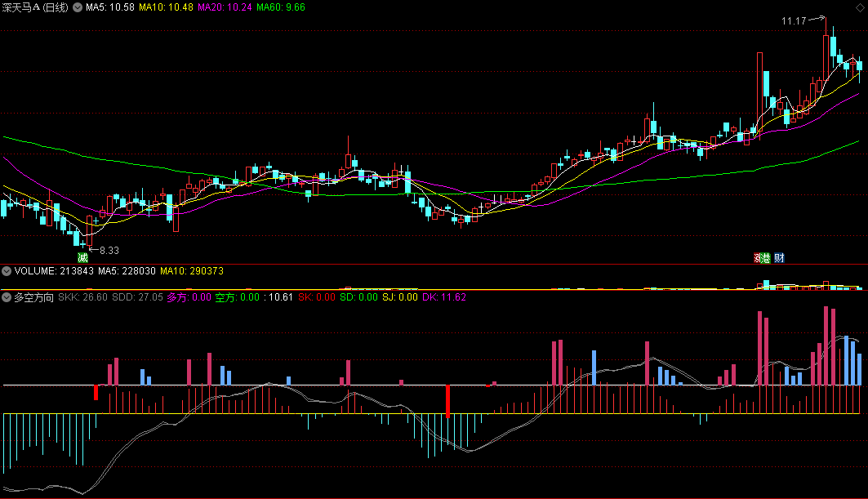This screenshot has height=499, width=868.
Task: Click the yellow SJ: 0.00 value
Action: point(400,297)
